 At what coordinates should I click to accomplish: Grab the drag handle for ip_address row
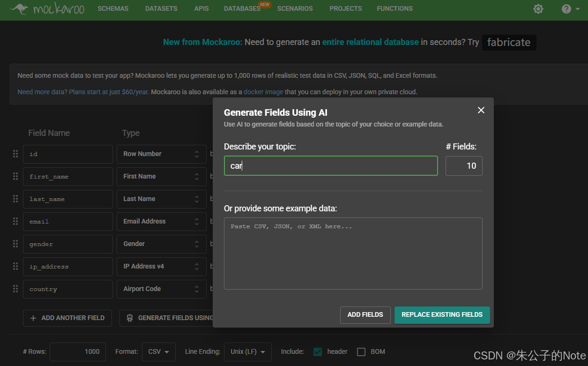click(15, 266)
